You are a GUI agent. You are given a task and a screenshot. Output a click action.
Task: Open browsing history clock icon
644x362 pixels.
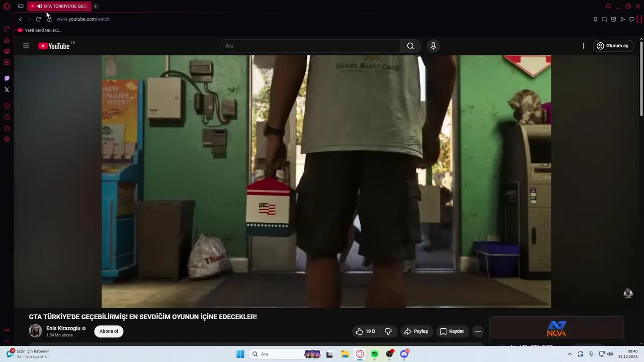coord(7,117)
